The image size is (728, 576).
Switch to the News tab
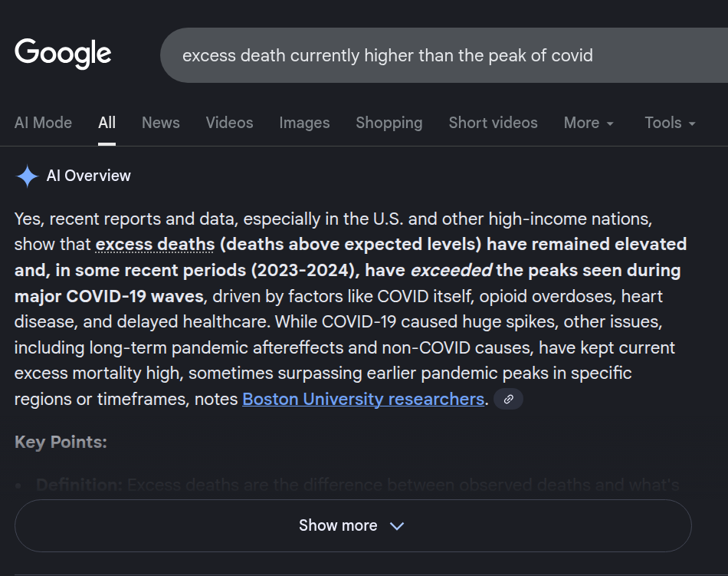point(161,123)
